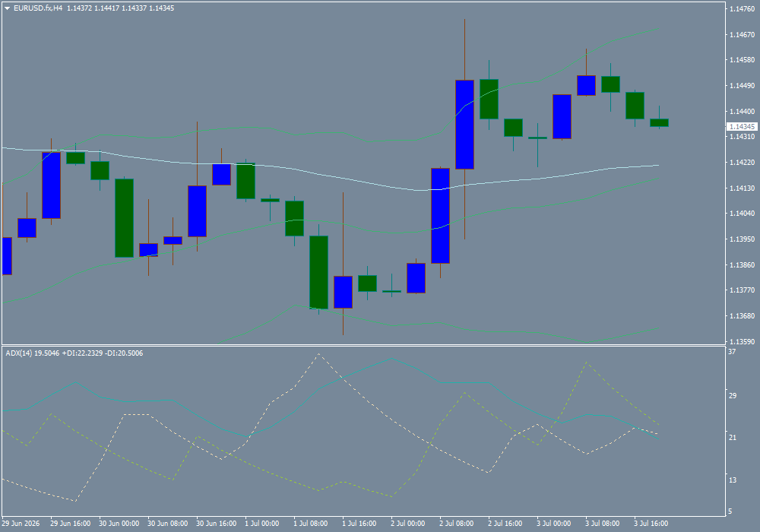This screenshot has height=532, width=760.
Task: Click the ADX scale value 13
Action: [732, 480]
